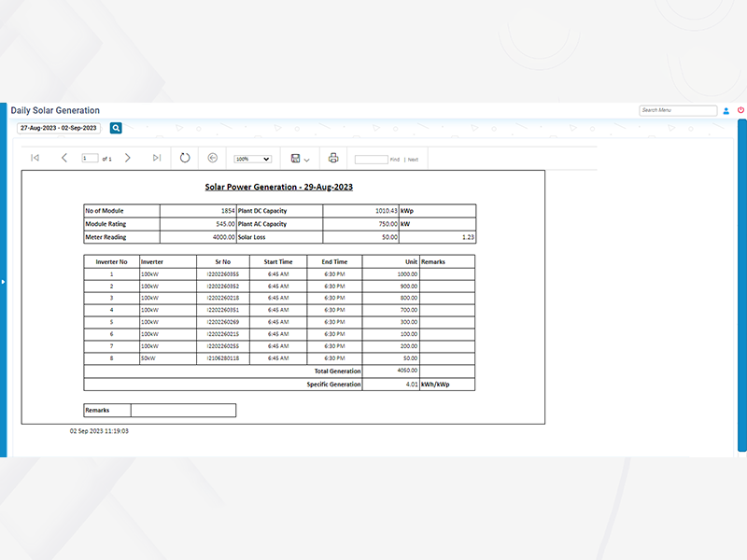This screenshot has height=560, width=747.
Task: Jump to last report page
Action: (x=157, y=158)
